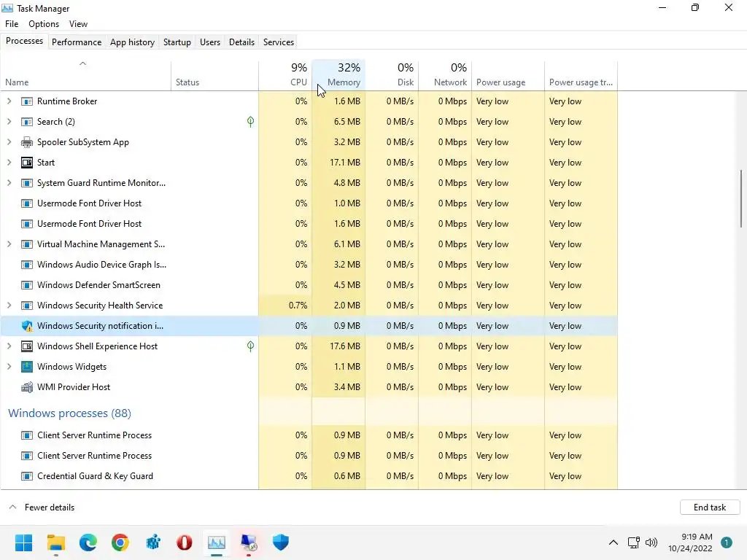The height and width of the screenshot is (560, 747).
Task: Click the eco leaf icon for Windows Shell Experience Host
Action: 251,346
